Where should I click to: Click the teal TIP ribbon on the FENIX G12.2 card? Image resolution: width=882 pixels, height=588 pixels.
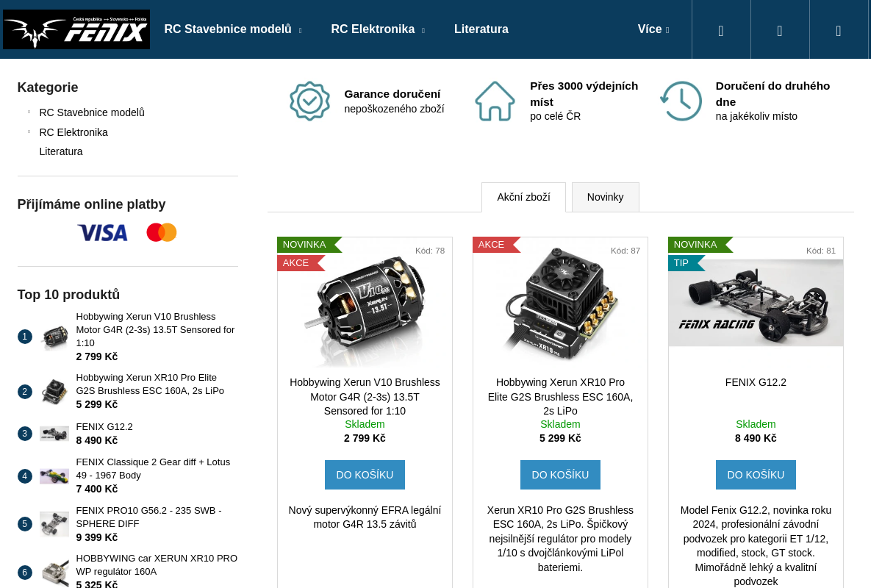coord(686,263)
